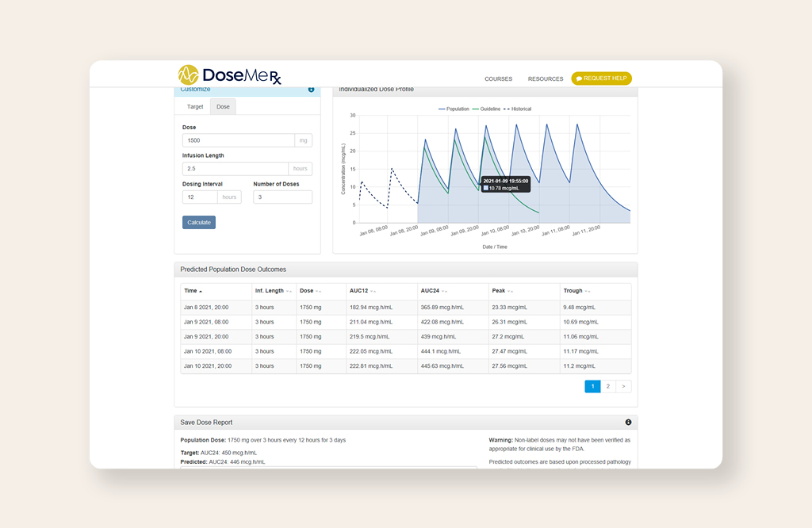
Task: Switch to the Target tab
Action: 195,107
